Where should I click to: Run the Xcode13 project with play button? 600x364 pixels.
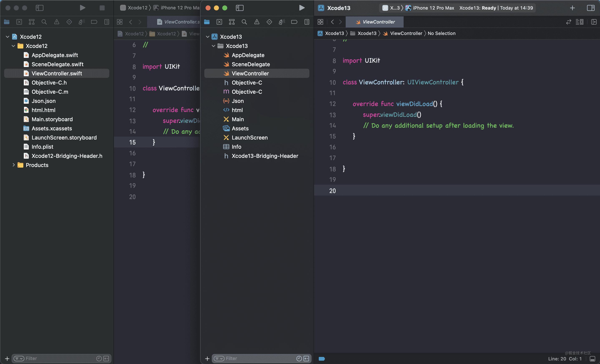tap(302, 8)
